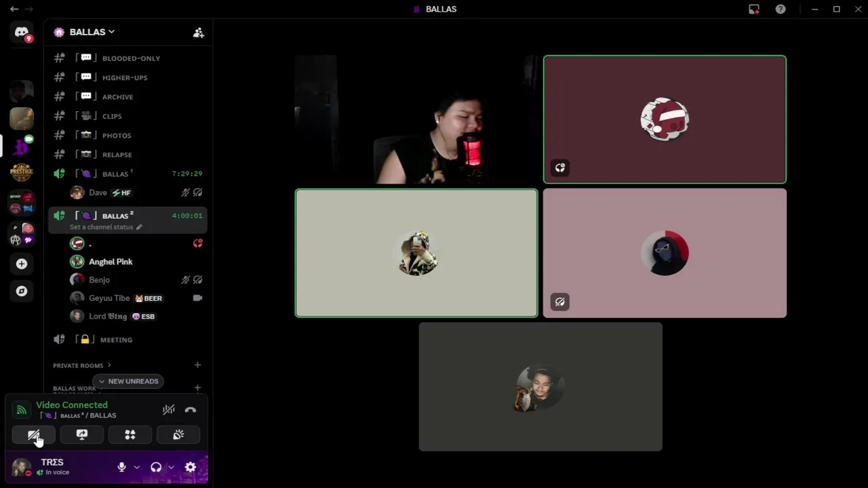Click the Add a Server plus icon
Screen dimensions: 868x488
(x=22, y=264)
